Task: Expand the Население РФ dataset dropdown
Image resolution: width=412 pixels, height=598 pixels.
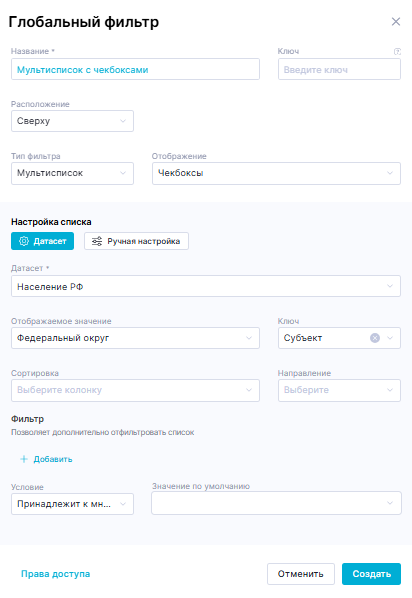Action: click(x=206, y=286)
